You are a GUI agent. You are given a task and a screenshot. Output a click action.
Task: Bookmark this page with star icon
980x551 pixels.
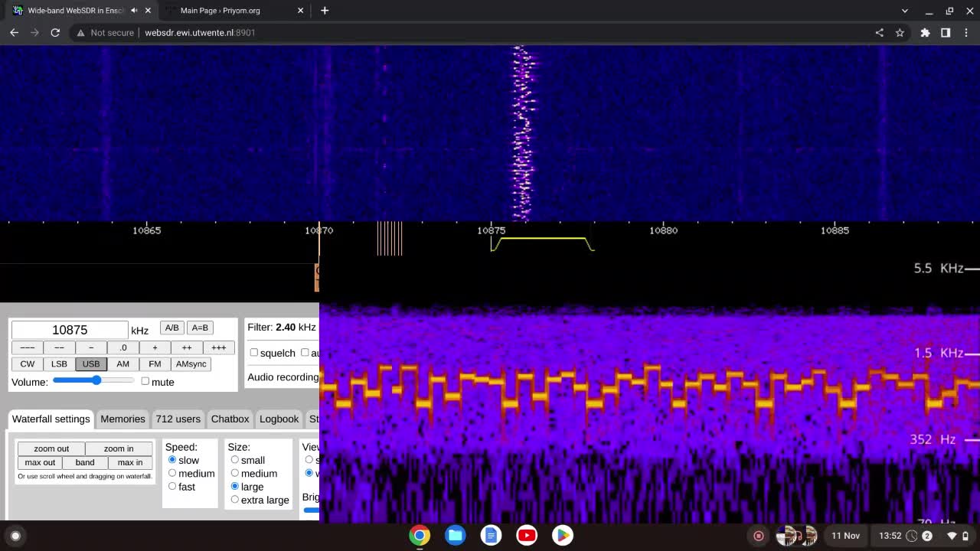pyautogui.click(x=900, y=33)
